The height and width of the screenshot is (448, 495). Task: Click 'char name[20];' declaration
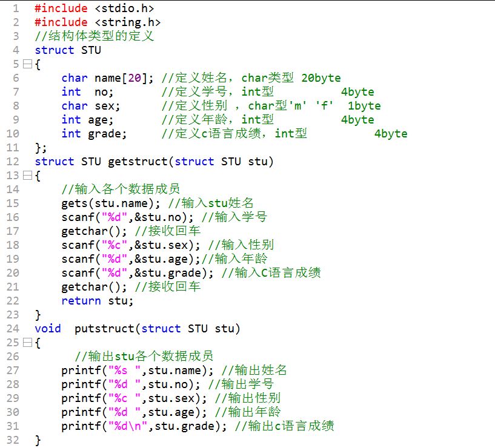pyautogui.click(x=108, y=78)
